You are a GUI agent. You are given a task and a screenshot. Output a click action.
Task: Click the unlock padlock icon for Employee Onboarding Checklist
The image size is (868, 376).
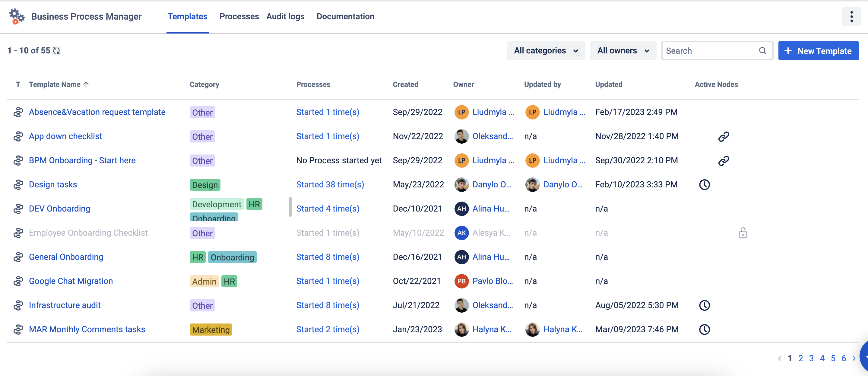point(743,233)
